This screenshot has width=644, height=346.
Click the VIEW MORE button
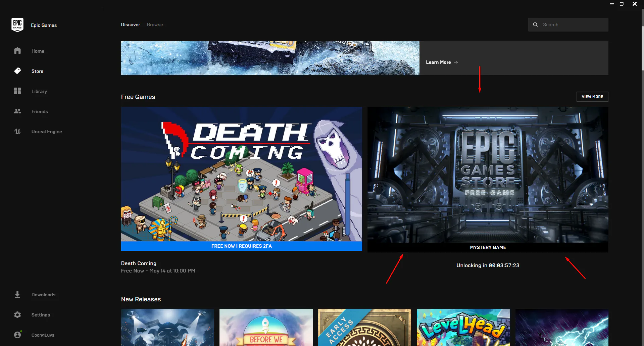592,97
